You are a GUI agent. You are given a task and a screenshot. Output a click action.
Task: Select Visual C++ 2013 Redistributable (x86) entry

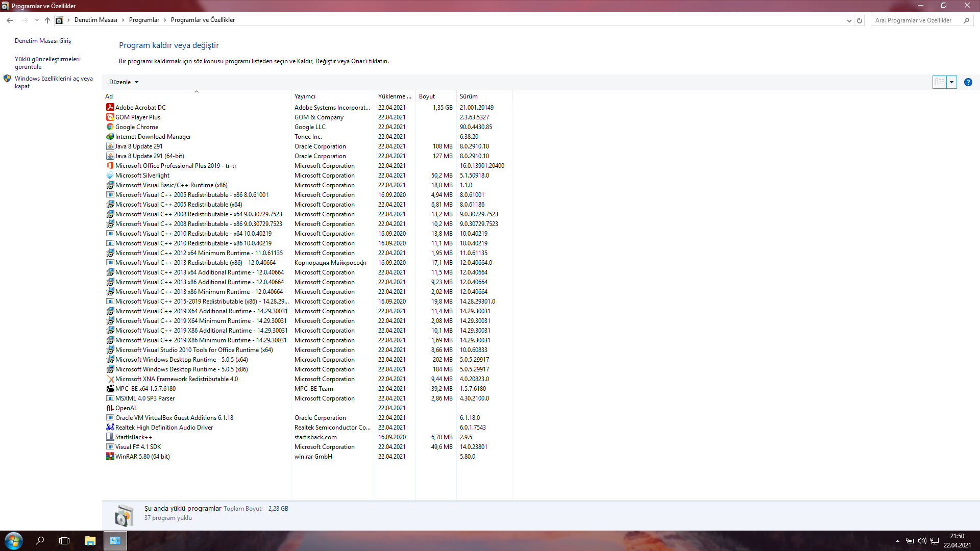tap(307, 262)
